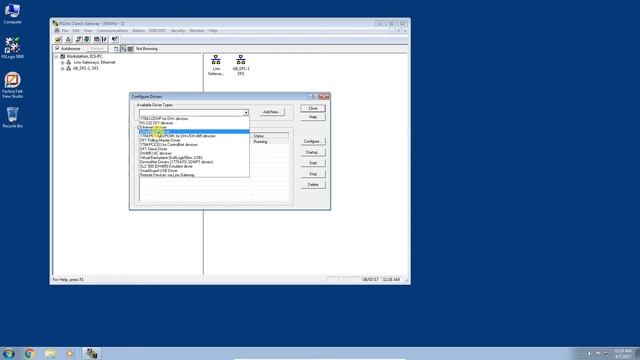Select 1784-U2DHP for DH+ devices from the list

(194, 118)
